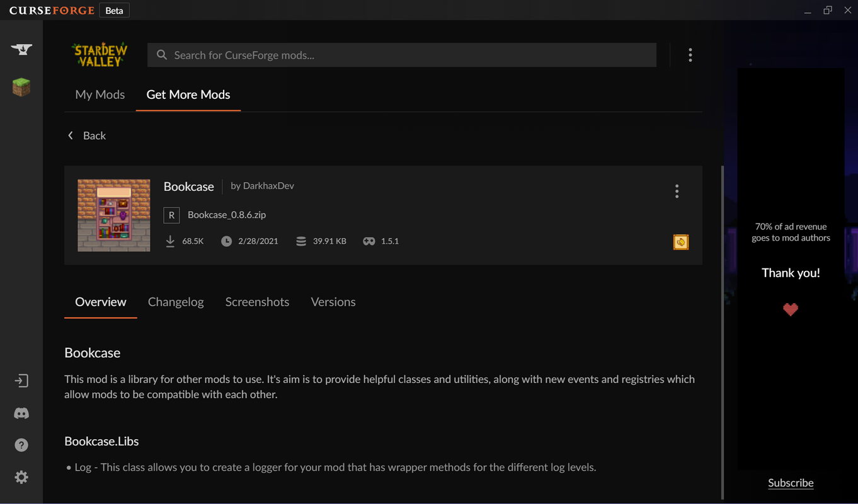Click the 1.5.1 game version value
This screenshot has height=504, width=858.
pos(390,241)
